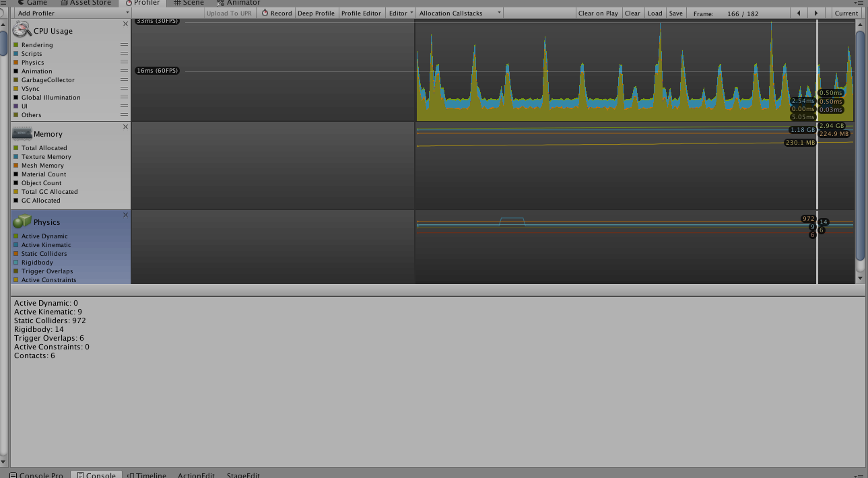Toggle Mesh Memory series

[x=15, y=166]
